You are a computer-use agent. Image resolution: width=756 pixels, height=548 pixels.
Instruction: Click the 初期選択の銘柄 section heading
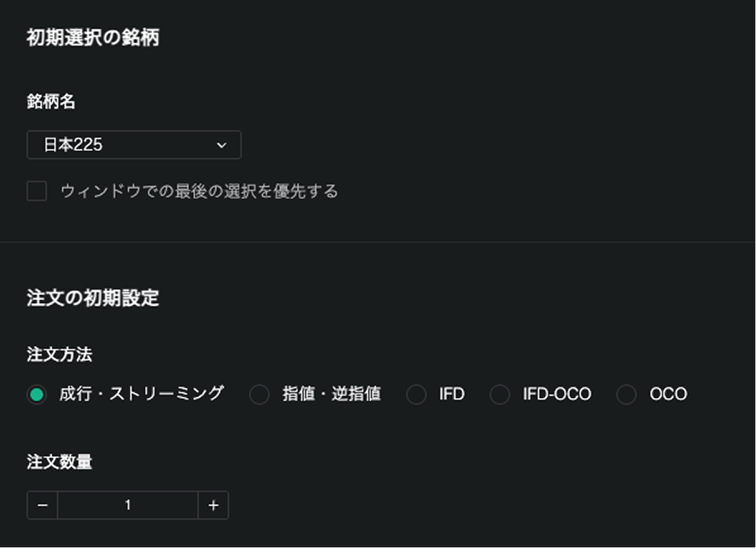point(93,38)
